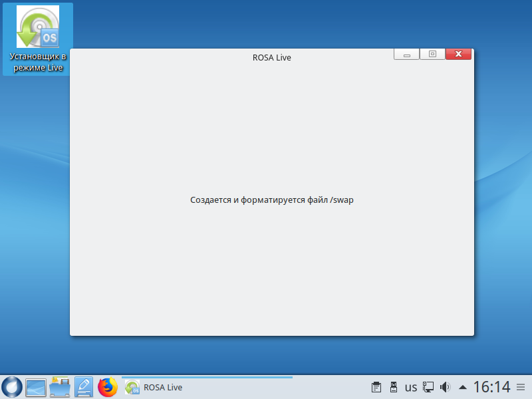The image size is (532, 399).
Task: Open the ROSA application launcher menu
Action: coord(11,386)
